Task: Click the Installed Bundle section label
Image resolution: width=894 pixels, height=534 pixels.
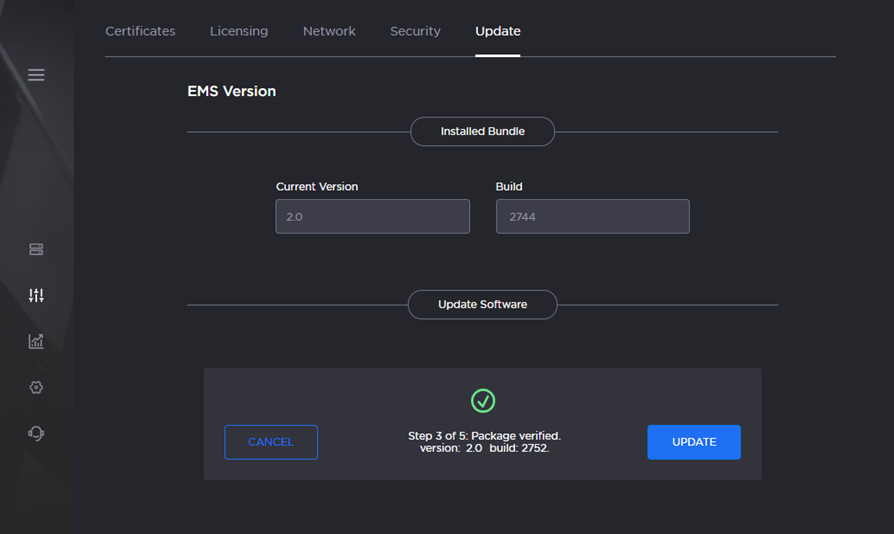Action: coord(482,131)
